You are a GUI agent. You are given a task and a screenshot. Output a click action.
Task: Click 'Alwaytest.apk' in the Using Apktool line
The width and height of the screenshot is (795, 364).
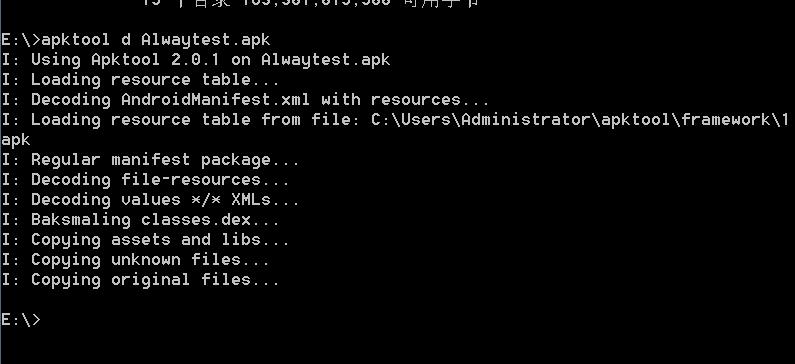click(326, 60)
